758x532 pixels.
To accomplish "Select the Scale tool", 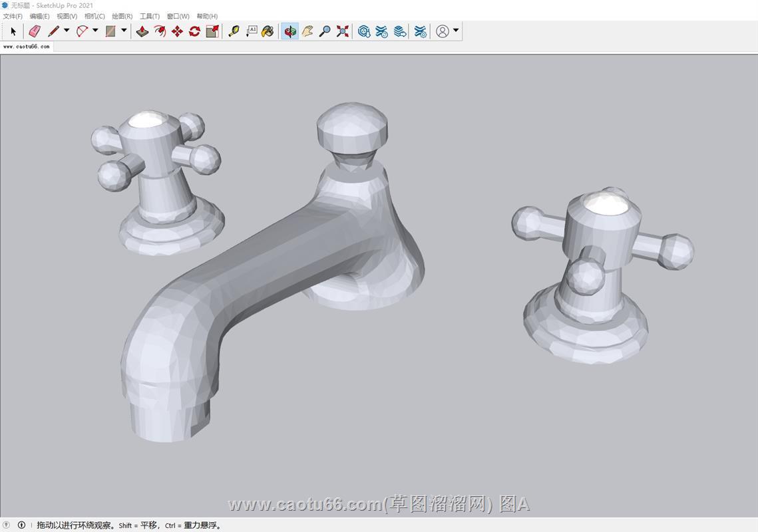I will (x=212, y=31).
